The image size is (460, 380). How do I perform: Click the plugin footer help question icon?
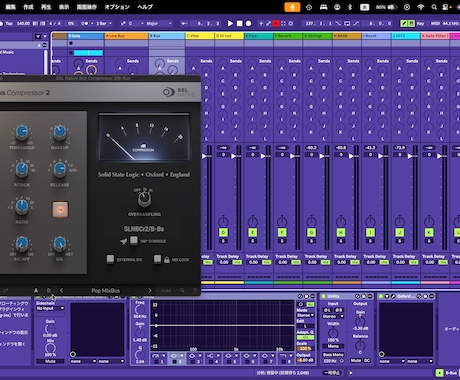(x=195, y=291)
